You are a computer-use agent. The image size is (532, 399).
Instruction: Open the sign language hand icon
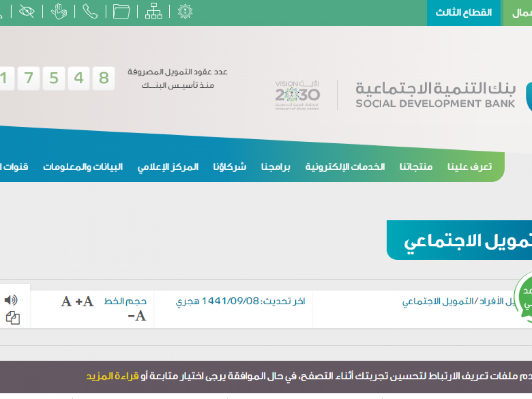(59, 12)
